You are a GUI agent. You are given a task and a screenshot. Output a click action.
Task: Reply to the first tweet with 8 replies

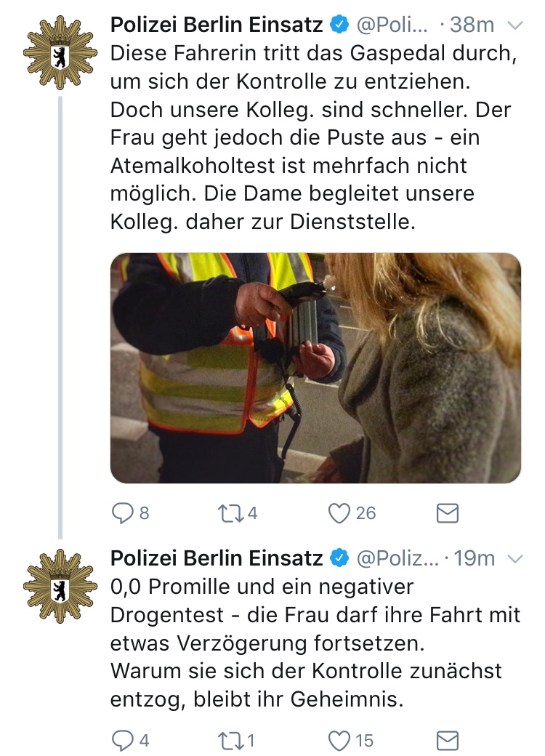pyautogui.click(x=122, y=513)
